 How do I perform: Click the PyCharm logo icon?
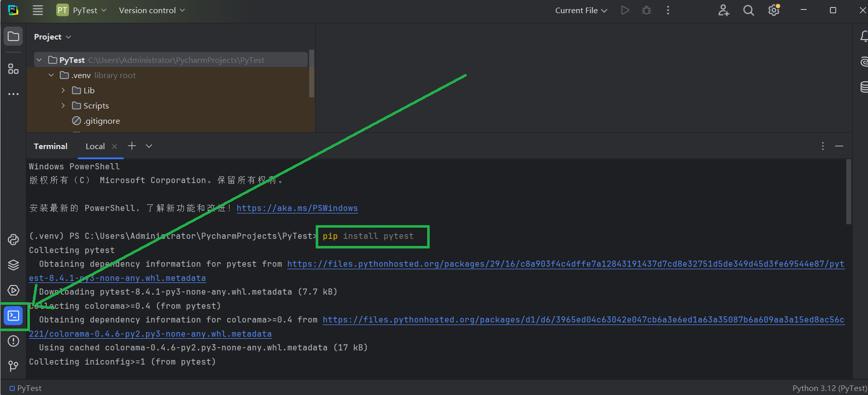[x=13, y=10]
